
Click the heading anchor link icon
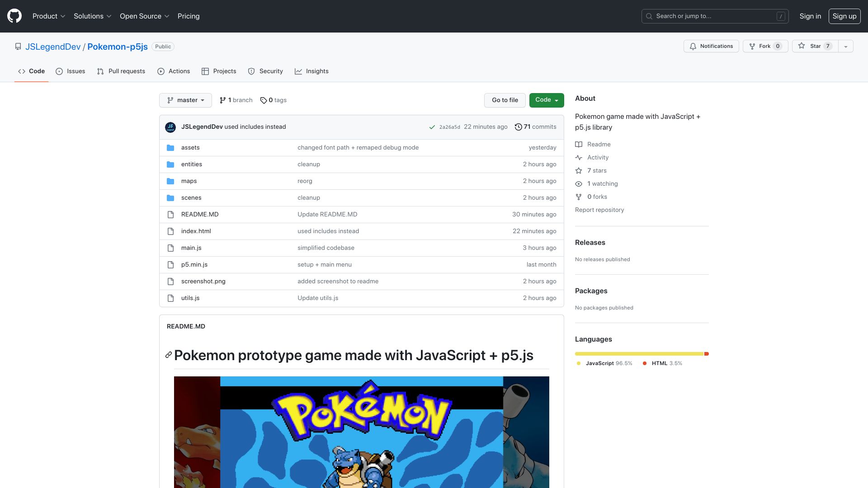point(169,355)
